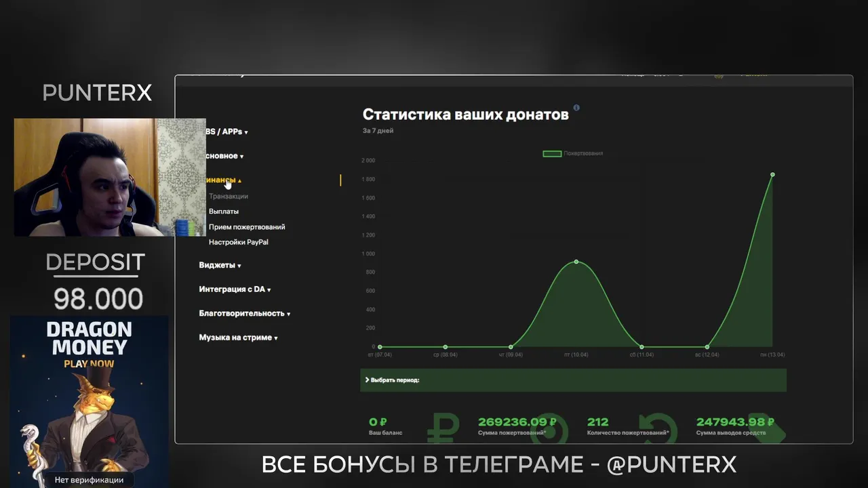
Task: Click the Dragon Money PLAY NOW banner
Action: point(90,401)
